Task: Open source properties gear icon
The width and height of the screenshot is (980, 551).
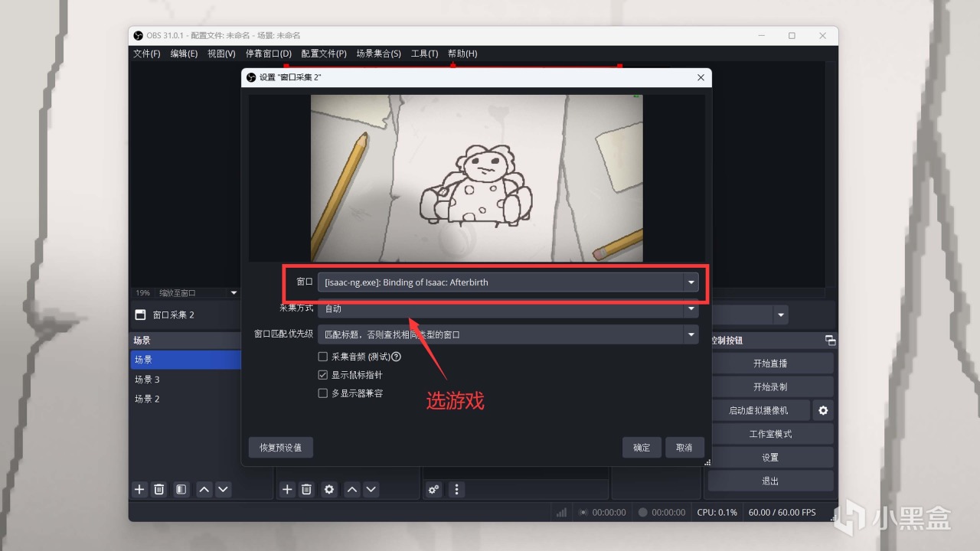Action: [x=329, y=489]
